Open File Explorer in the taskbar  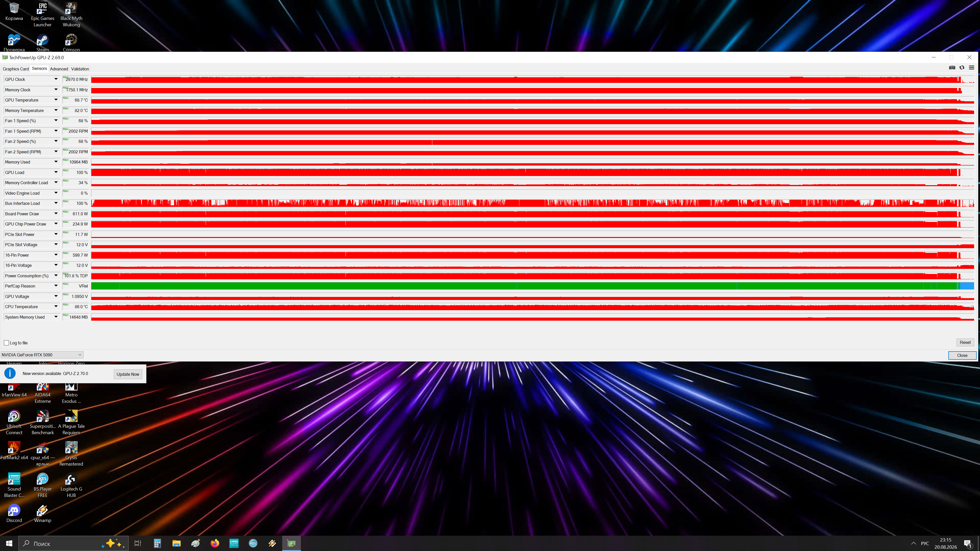coord(176,543)
